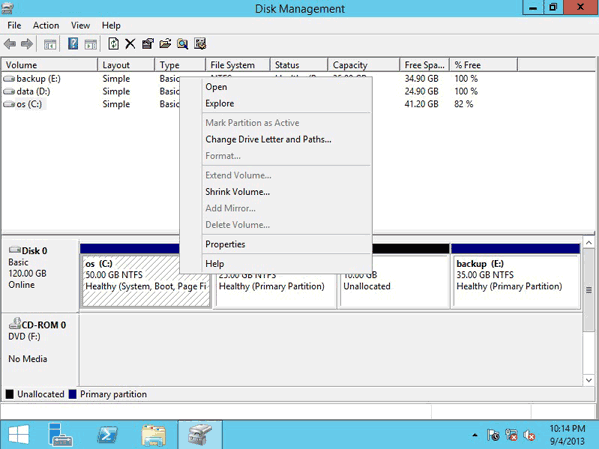Sort by the % Free column header
Image resolution: width=599 pixels, height=449 pixels.
484,65
